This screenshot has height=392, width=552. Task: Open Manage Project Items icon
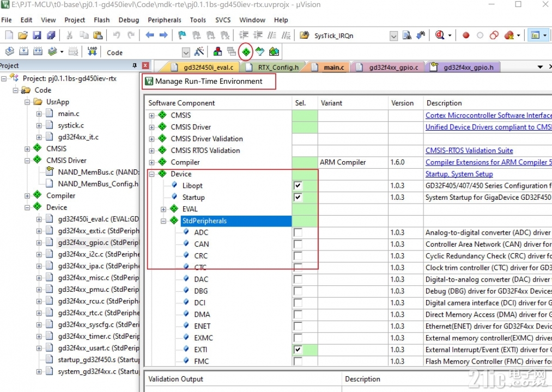click(217, 52)
